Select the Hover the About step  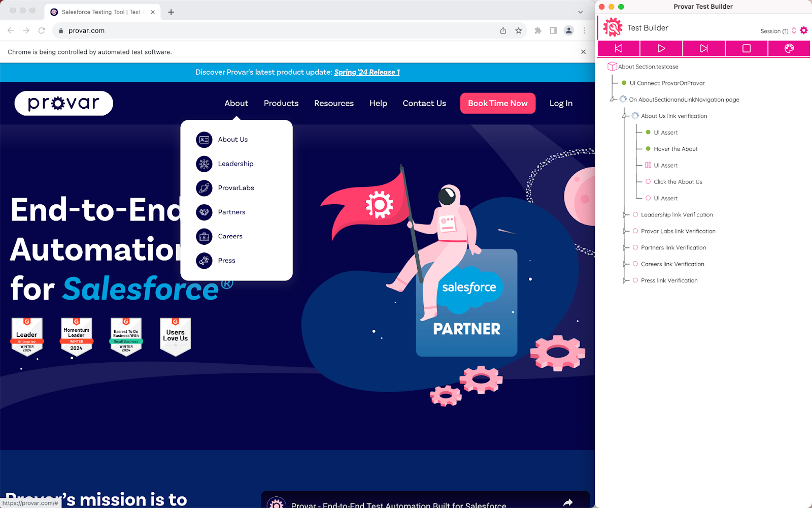point(675,149)
